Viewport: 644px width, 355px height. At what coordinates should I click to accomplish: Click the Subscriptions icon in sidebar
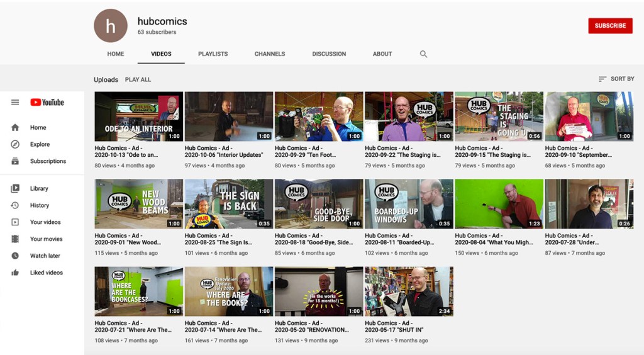15,162
